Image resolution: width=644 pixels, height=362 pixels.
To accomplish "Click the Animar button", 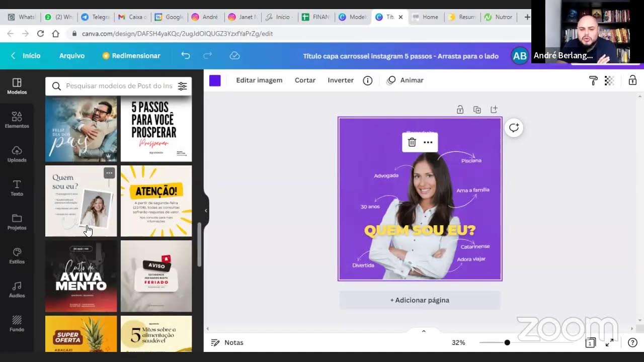I will (x=405, y=80).
